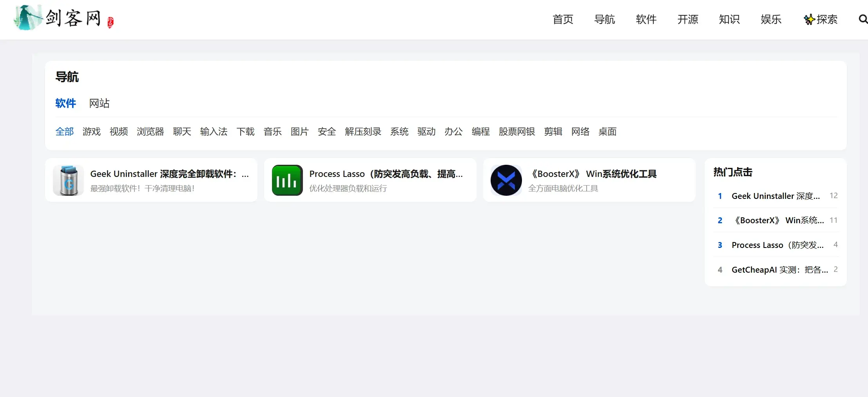This screenshot has width=868, height=397.
Task: Open GetCheapAI 实测 in the 热门点击 list
Action: (x=780, y=270)
